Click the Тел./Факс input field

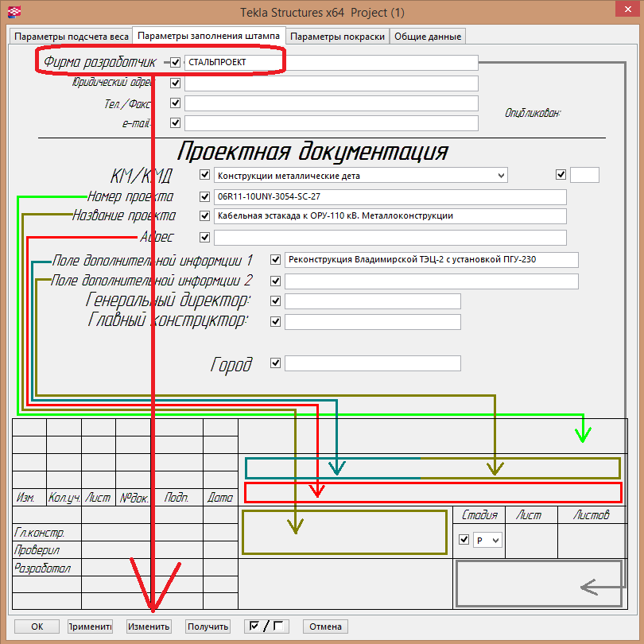[331, 103]
